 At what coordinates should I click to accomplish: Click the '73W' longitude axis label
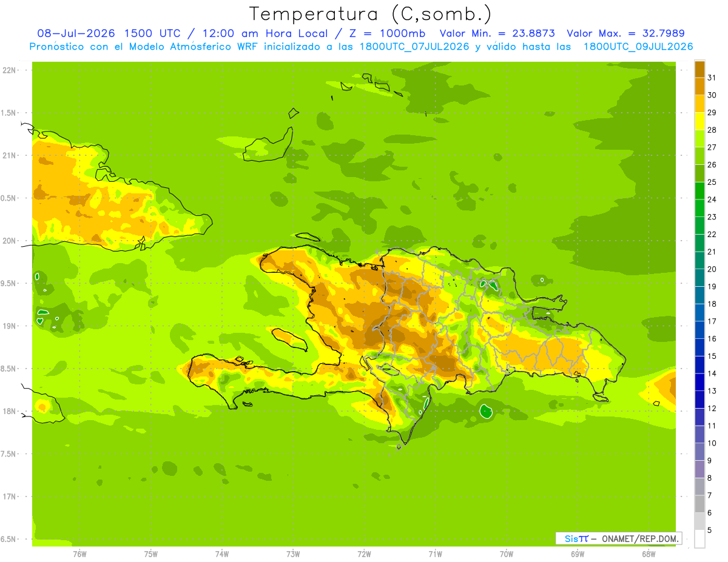[x=293, y=554]
